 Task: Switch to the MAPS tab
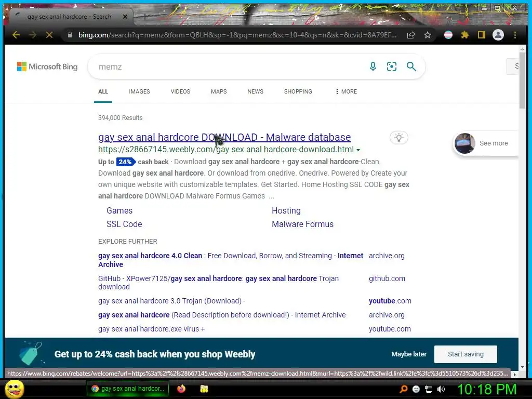(x=219, y=91)
